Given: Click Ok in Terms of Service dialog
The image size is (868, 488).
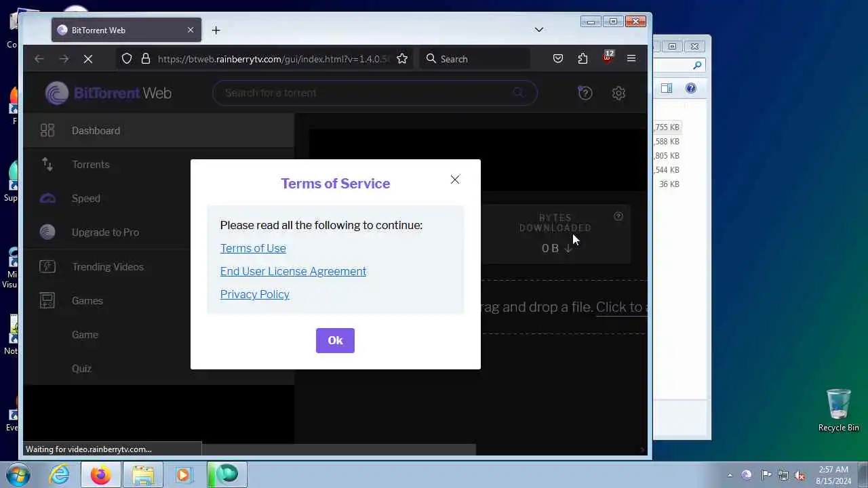Looking at the screenshot, I should pos(335,340).
